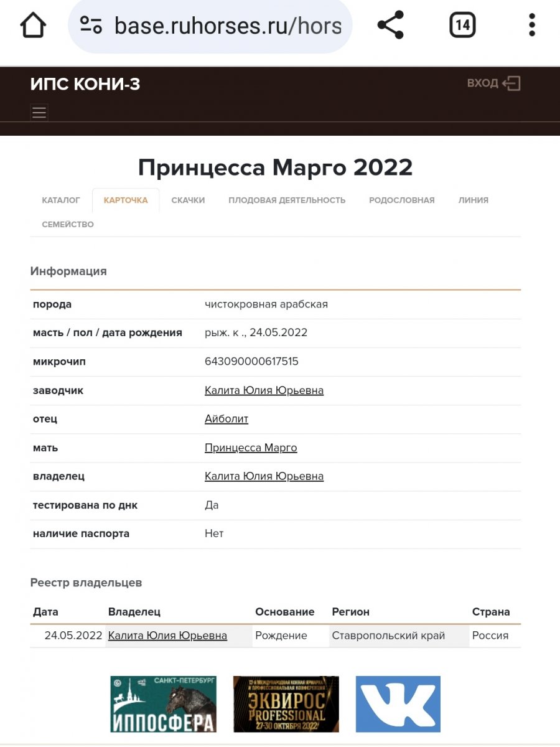Tap the ИПС КОНИ-3 site logo
This screenshot has height=747, width=560.
point(85,85)
